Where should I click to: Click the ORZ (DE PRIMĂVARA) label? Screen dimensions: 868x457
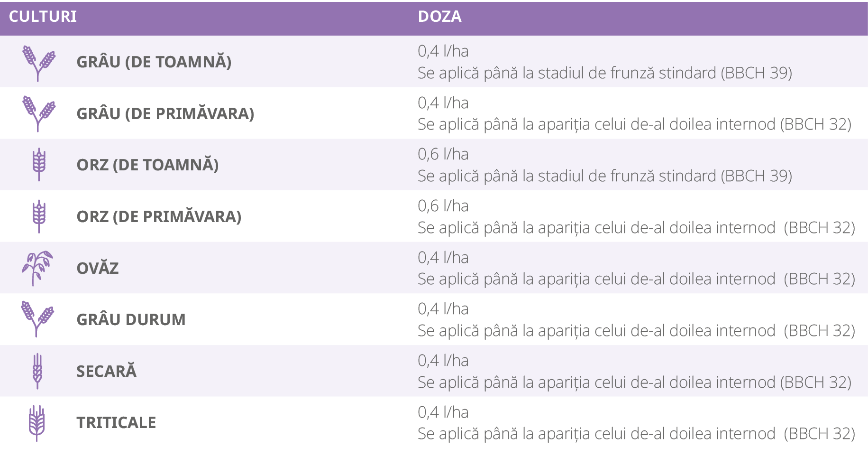coord(159,217)
